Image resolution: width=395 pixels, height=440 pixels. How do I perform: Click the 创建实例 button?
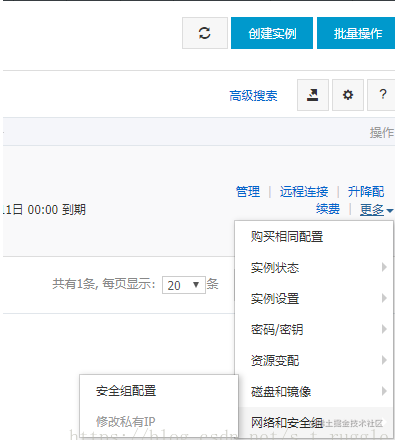(x=272, y=33)
